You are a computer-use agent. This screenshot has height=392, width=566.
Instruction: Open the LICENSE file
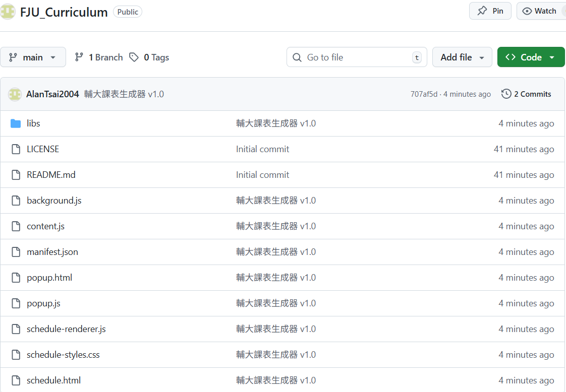43,149
